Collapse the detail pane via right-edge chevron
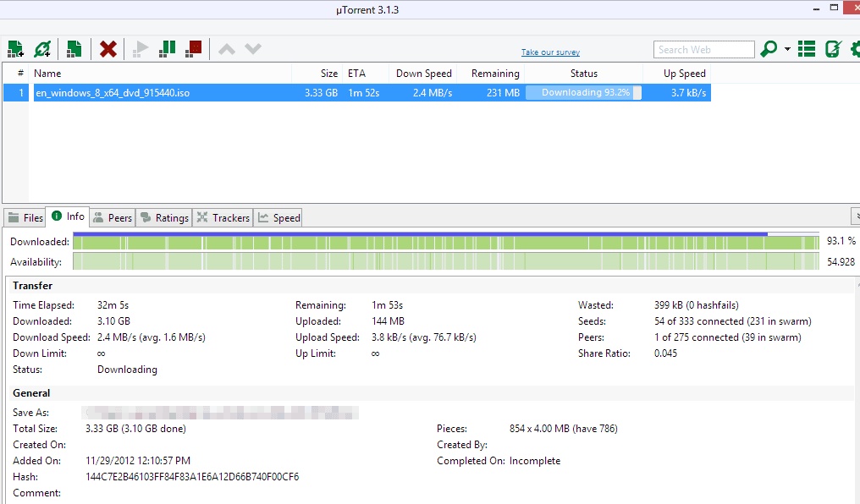 855,216
